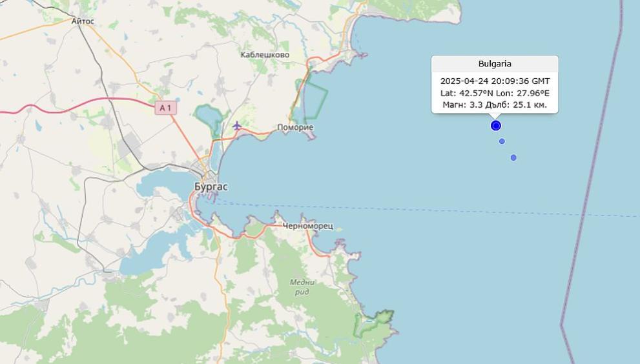Click the Поморие town label
Screen dimensions: 640x364
pyautogui.click(x=295, y=127)
